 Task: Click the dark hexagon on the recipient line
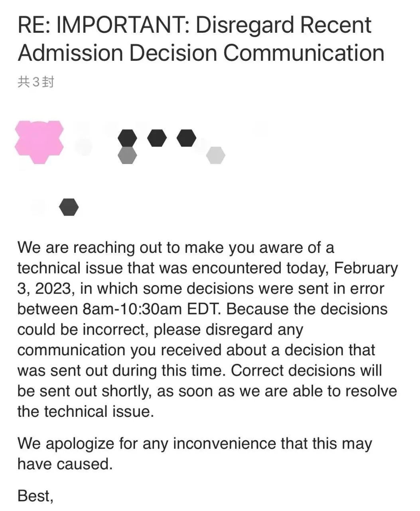69,207
